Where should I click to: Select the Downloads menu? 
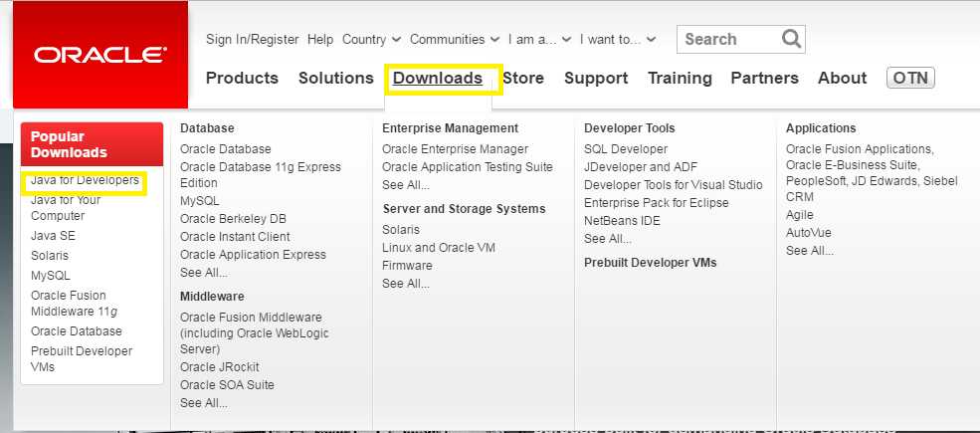pos(438,79)
